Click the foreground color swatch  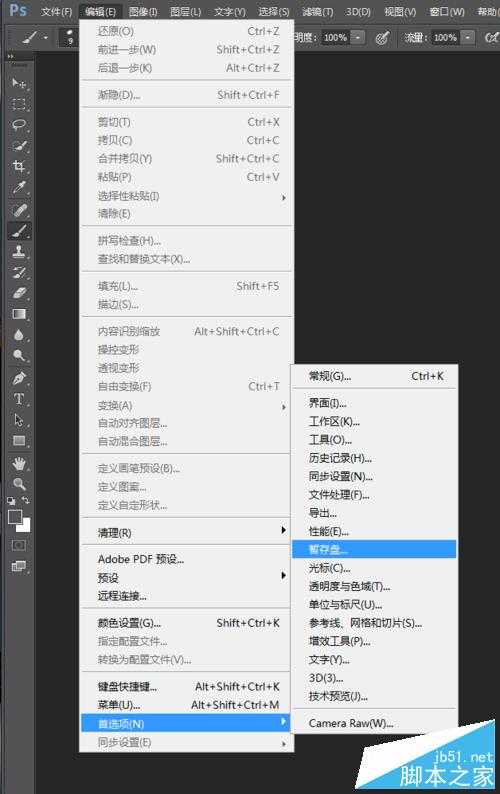15,517
